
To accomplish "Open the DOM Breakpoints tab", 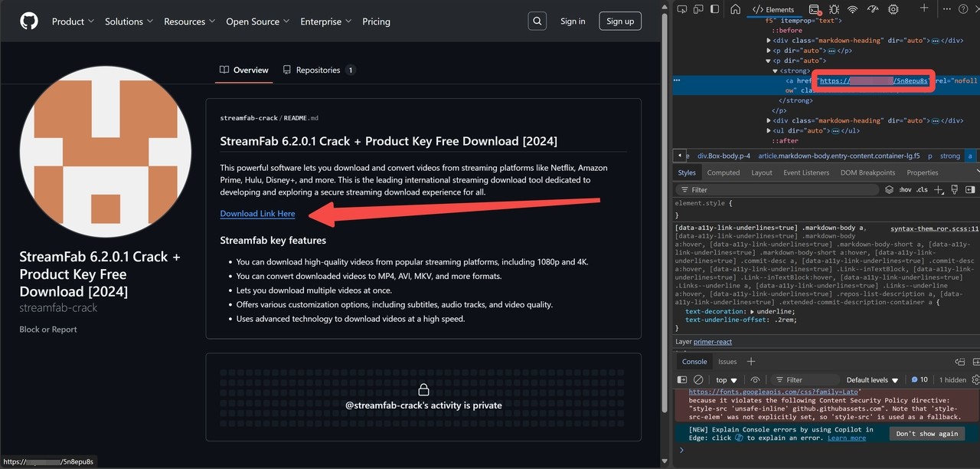I will pos(867,172).
